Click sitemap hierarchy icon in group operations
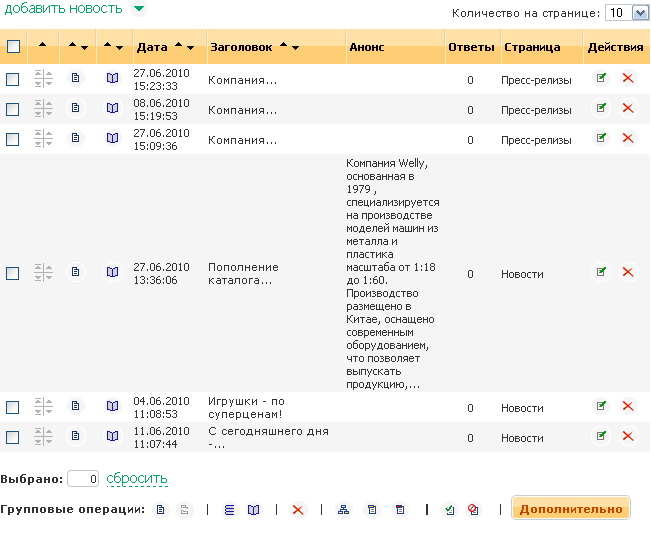The image size is (651, 533). pyautogui.click(x=344, y=510)
